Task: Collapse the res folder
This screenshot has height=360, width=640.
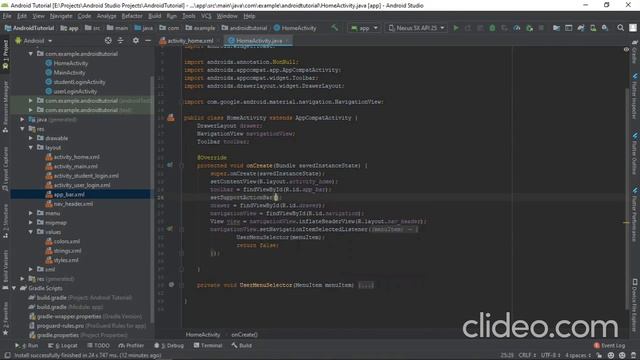Action: pyautogui.click(x=22, y=129)
